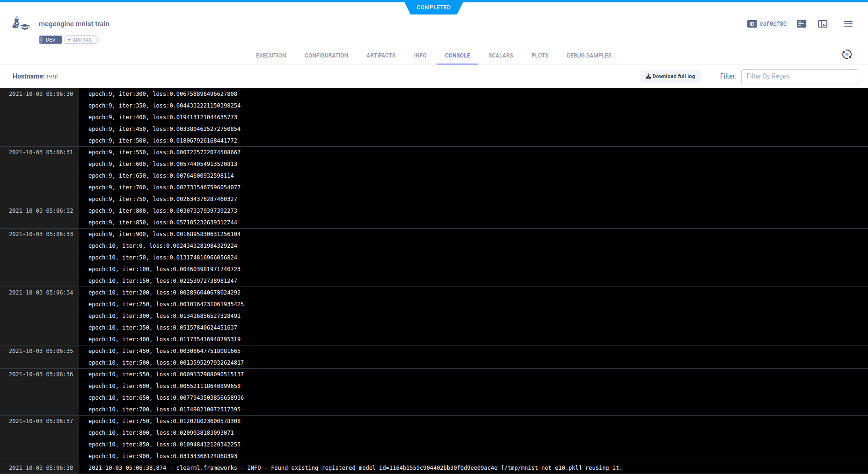Click the DEV system tag
This screenshot has width=868, height=474.
pos(50,40)
